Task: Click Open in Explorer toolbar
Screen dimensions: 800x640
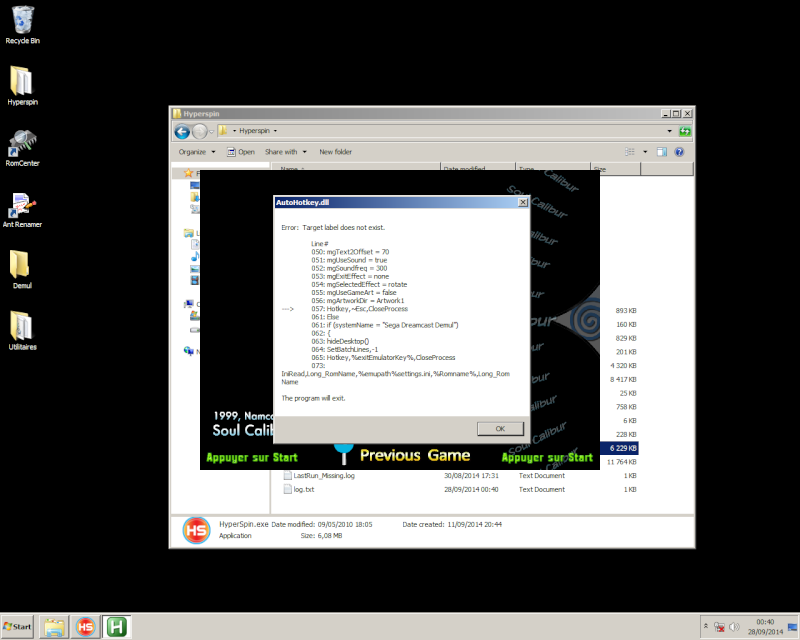Action: [x=241, y=152]
